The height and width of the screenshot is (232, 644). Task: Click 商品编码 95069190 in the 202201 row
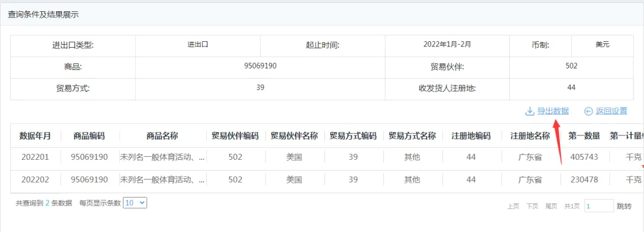pyautogui.click(x=89, y=157)
